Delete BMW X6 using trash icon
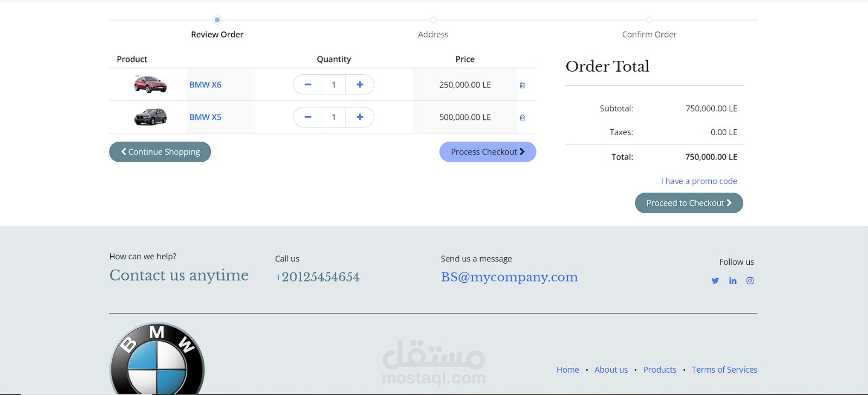868x395 pixels. pos(522,85)
